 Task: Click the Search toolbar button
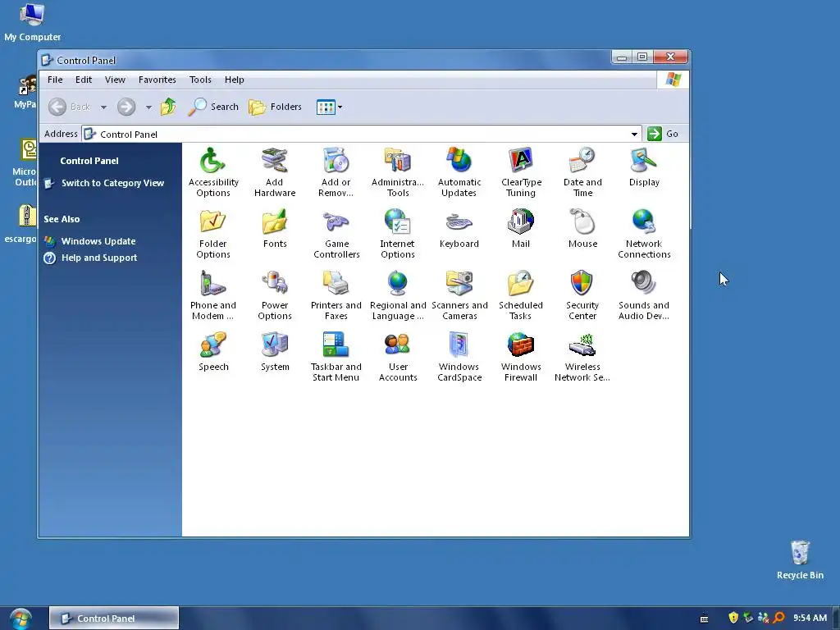pos(213,107)
